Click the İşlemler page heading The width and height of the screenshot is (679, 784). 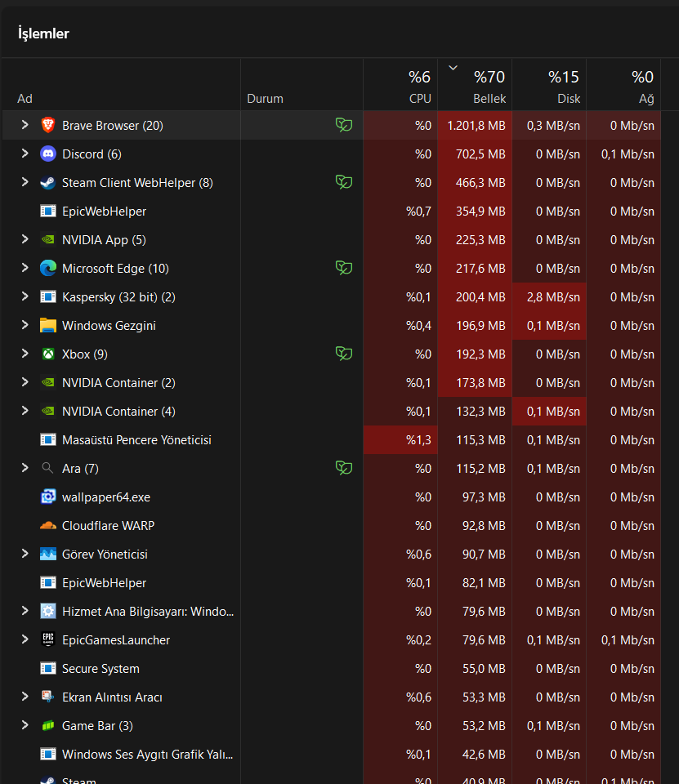click(43, 33)
